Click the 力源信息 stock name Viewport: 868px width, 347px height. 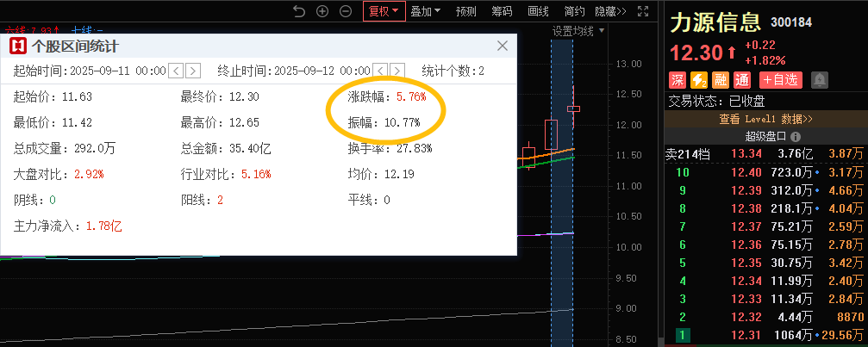point(715,22)
